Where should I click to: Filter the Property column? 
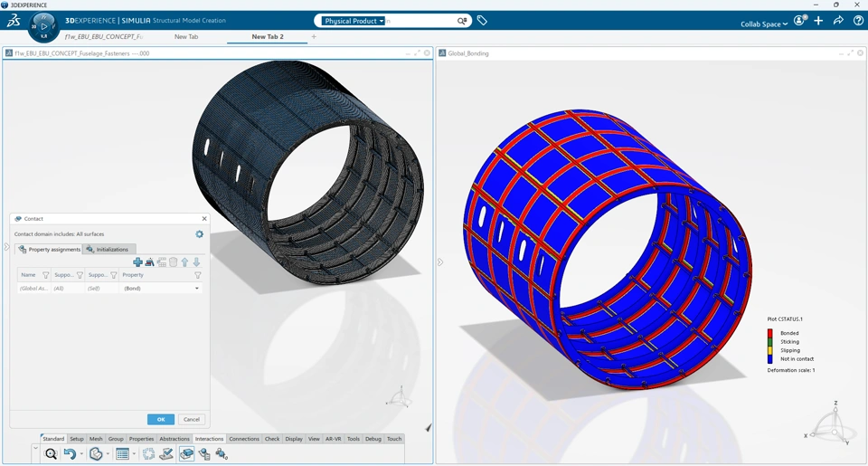[x=198, y=275]
